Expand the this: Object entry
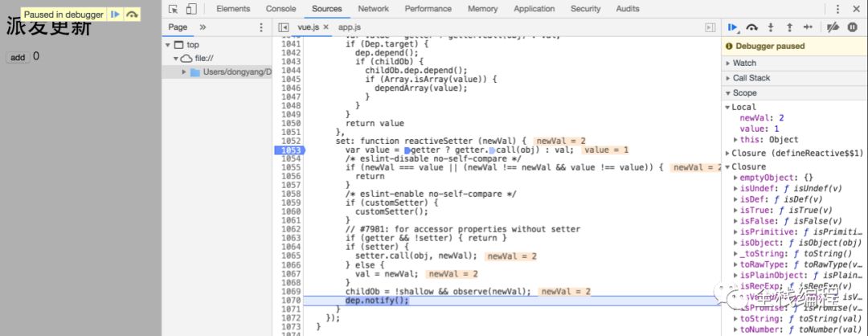The width and height of the screenshot is (868, 336). 735,140
